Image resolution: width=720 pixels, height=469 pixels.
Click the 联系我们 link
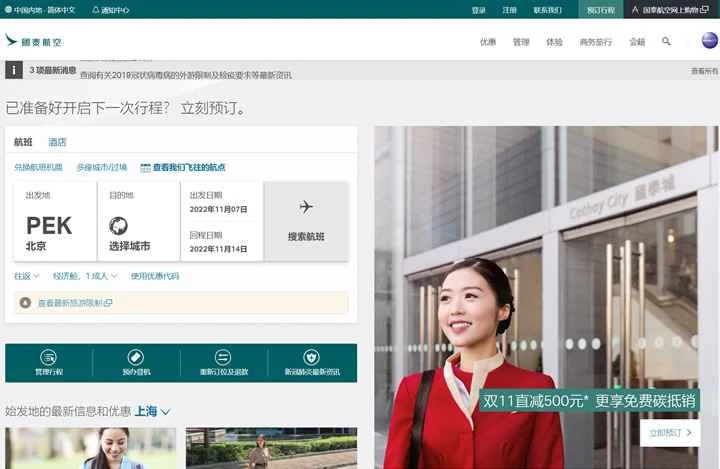[547, 10]
